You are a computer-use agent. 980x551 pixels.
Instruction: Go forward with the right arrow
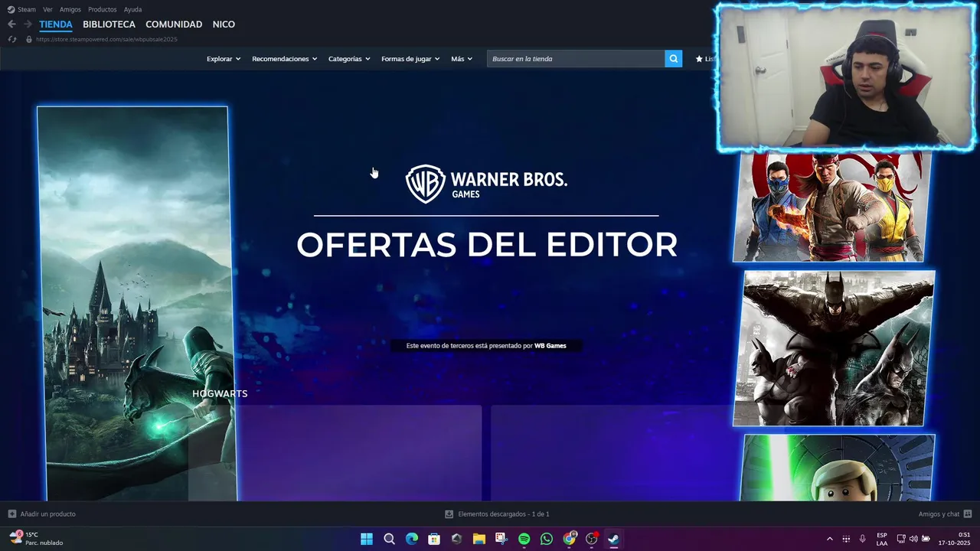coord(28,24)
